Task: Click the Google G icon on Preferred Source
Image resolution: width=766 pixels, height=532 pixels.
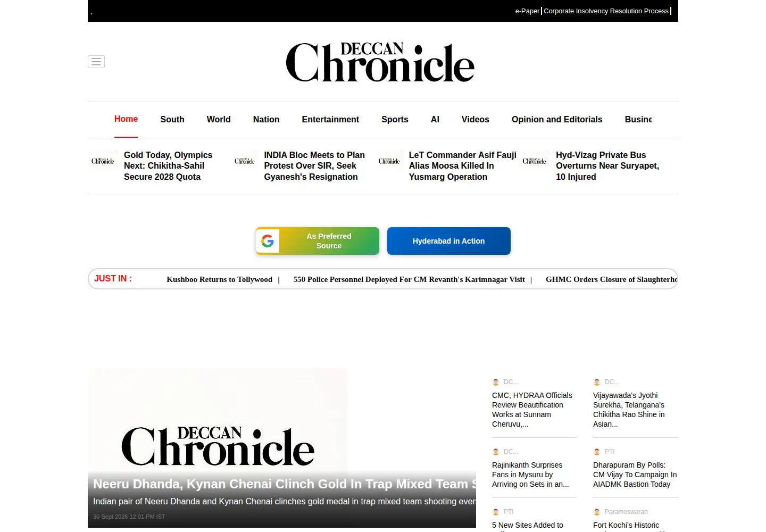Action: pyautogui.click(x=268, y=241)
